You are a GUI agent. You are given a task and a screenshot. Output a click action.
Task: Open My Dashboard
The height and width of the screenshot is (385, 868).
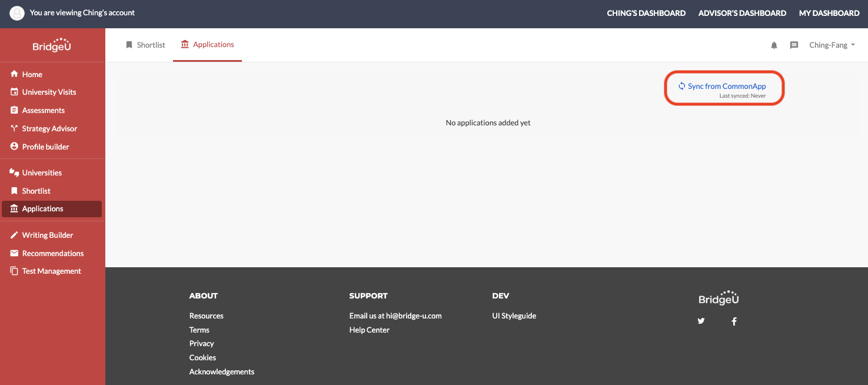(829, 13)
